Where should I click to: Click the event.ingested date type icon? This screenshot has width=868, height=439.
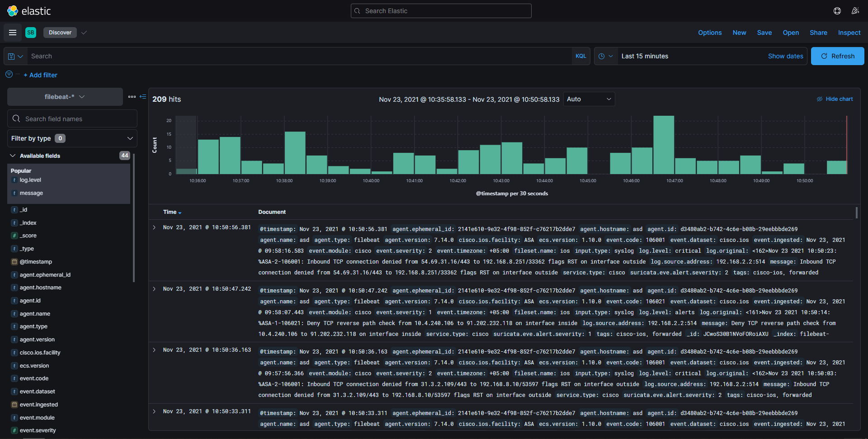[14, 405]
